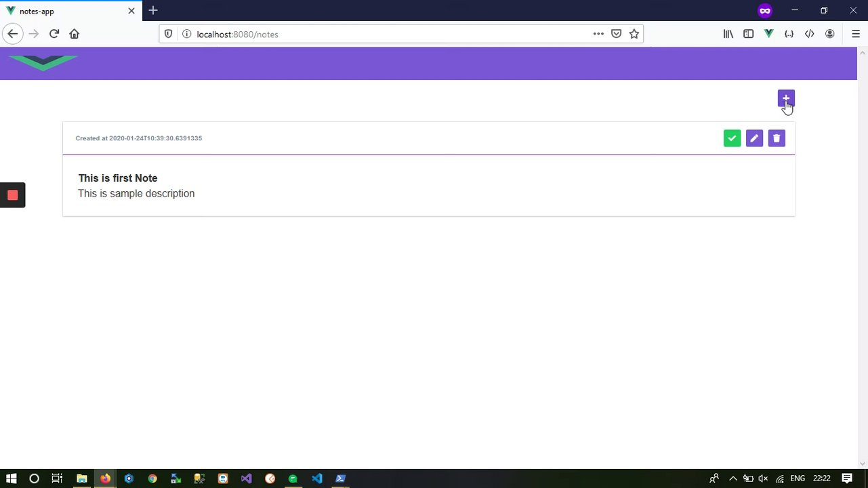This screenshot has width=868, height=488.
Task: Show sidebars icon in Firefox toolbar
Action: 748,34
